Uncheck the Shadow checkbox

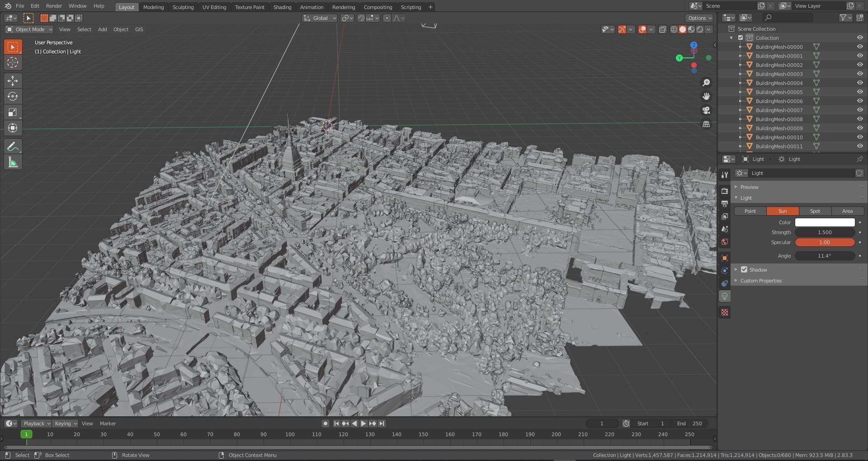click(x=744, y=270)
